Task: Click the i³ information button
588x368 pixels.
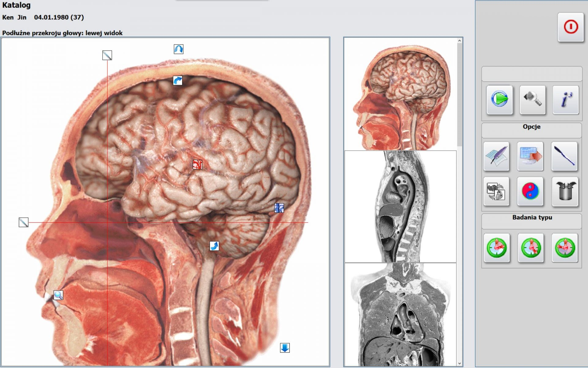Action: 565,99
